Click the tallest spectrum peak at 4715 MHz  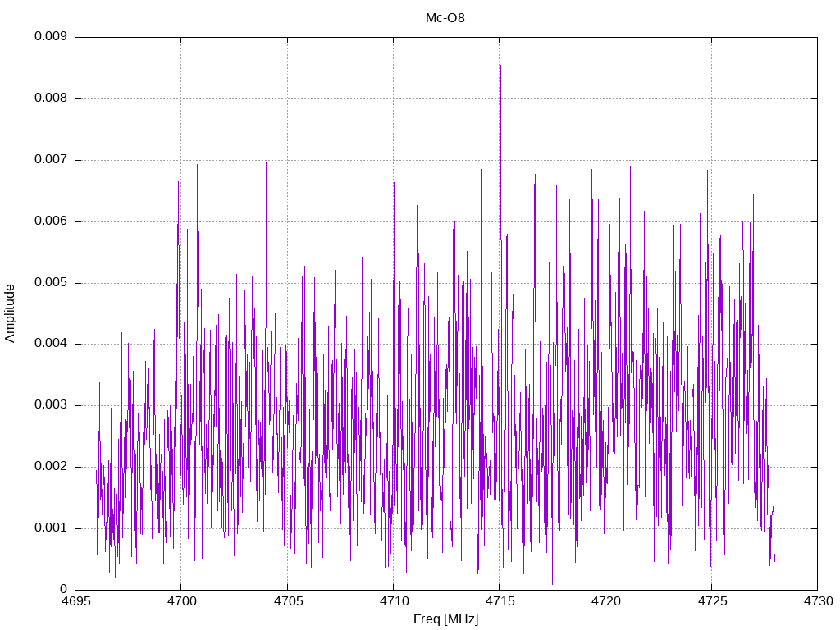[500, 66]
